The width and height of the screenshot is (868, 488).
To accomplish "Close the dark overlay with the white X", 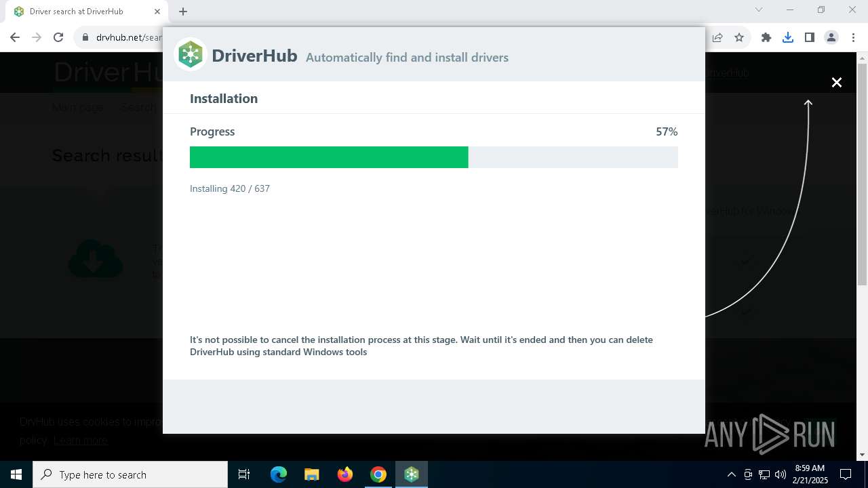I will (x=837, y=82).
